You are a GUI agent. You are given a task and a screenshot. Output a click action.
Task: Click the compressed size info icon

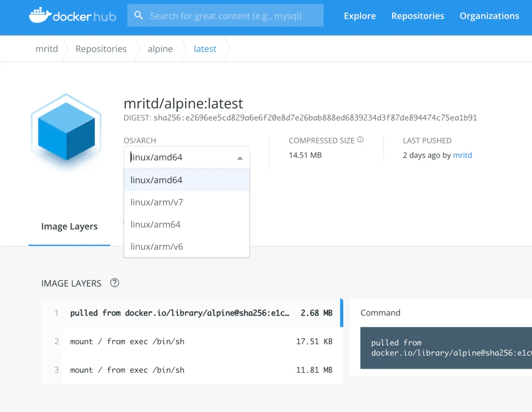click(360, 140)
